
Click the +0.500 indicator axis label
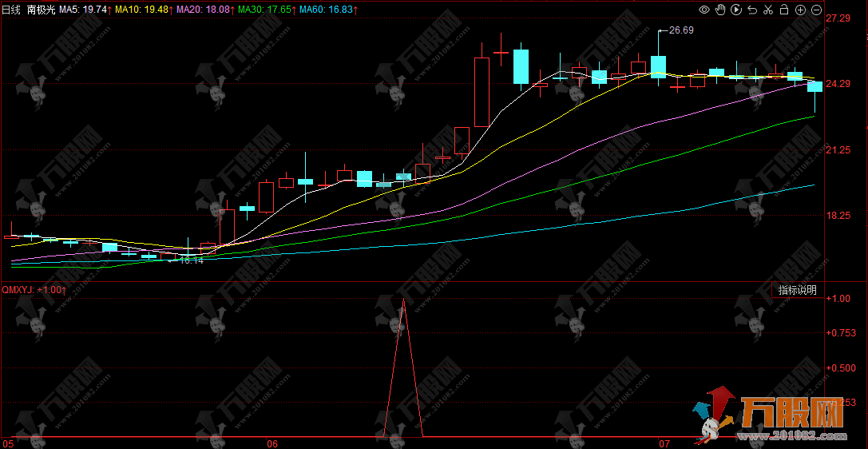tap(840, 368)
